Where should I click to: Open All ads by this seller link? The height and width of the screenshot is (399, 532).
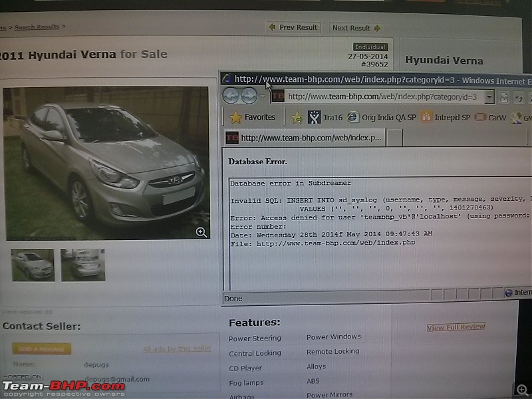[x=177, y=348]
